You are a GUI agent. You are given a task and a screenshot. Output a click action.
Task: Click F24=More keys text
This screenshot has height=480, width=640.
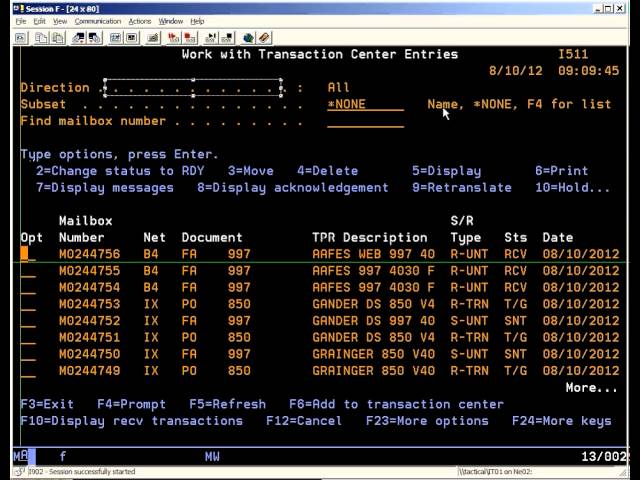coord(562,421)
